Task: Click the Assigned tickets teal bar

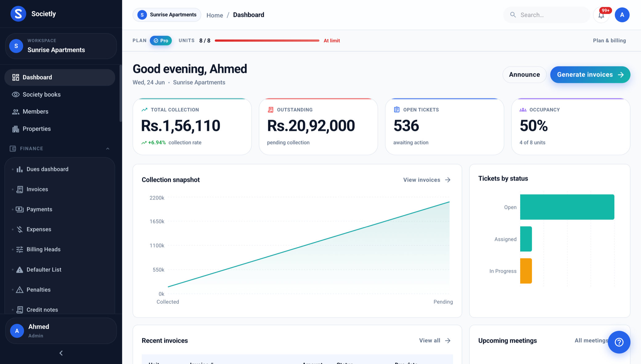Action: pos(526,239)
